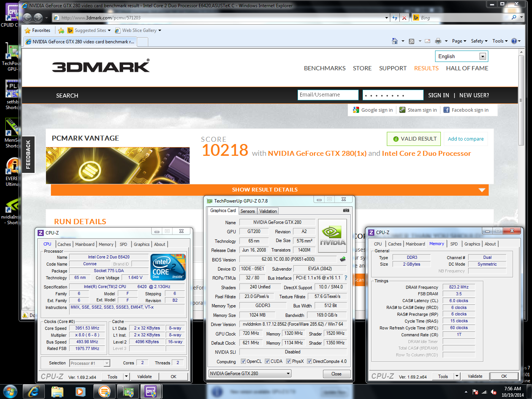This screenshot has width=532, height=399.
Task: Click the 3DMARK logo
Action: pos(101,66)
